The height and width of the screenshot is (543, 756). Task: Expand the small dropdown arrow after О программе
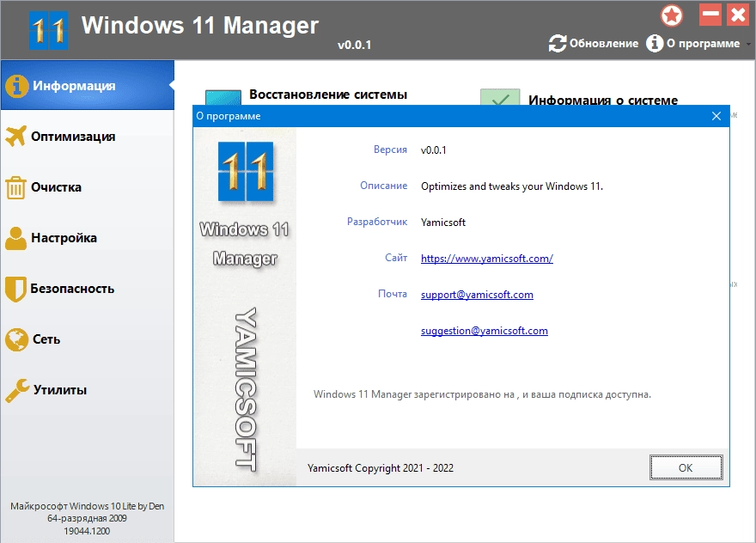click(x=748, y=44)
